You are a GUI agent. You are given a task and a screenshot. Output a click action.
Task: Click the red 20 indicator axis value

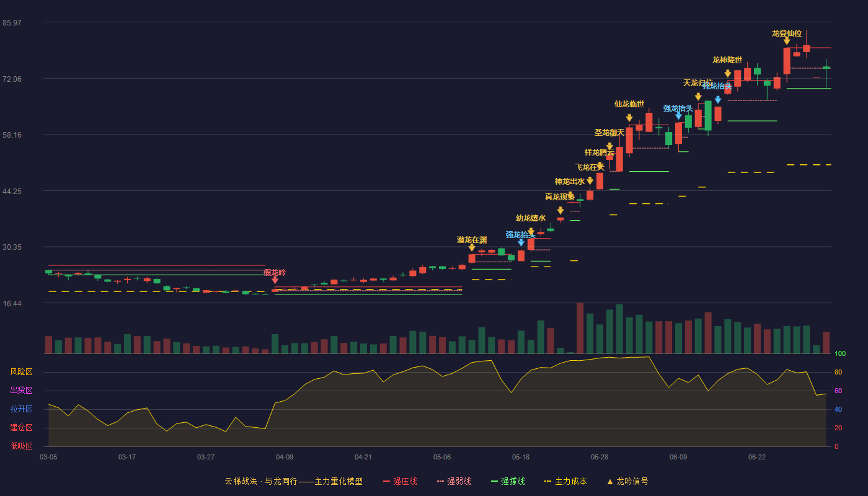pyautogui.click(x=838, y=428)
